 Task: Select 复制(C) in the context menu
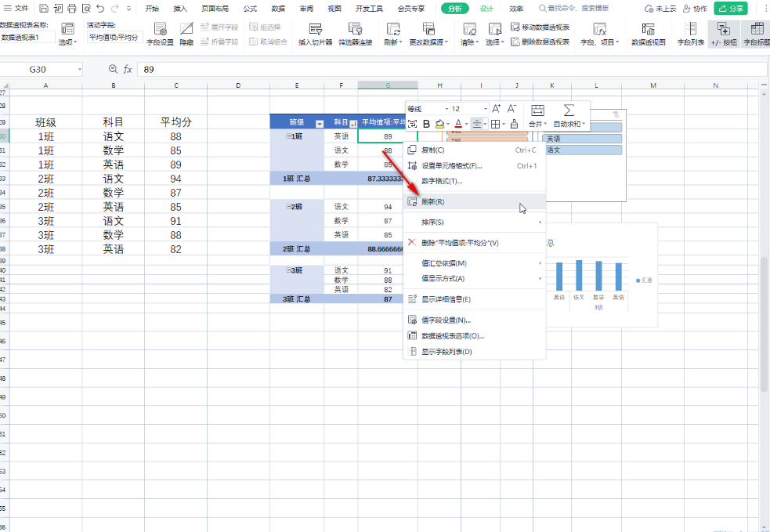tap(433, 150)
